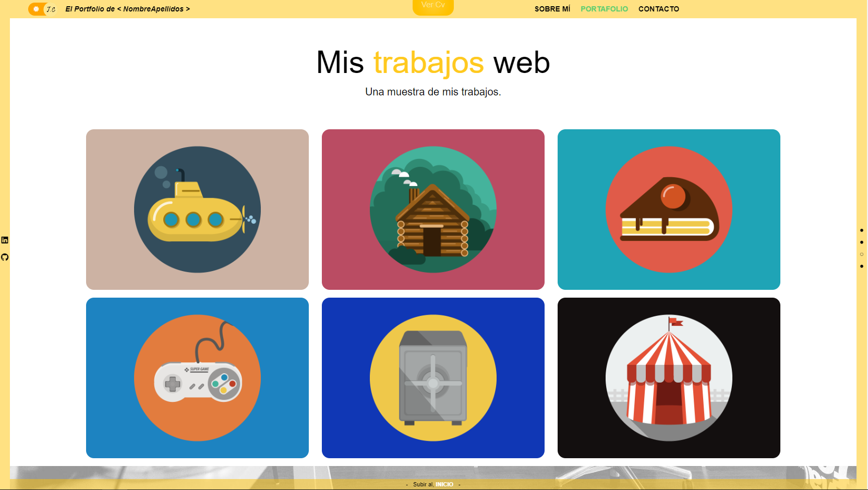This screenshot has height=490, width=868.
Task: Open the yellow submarine project card
Action: point(197,210)
